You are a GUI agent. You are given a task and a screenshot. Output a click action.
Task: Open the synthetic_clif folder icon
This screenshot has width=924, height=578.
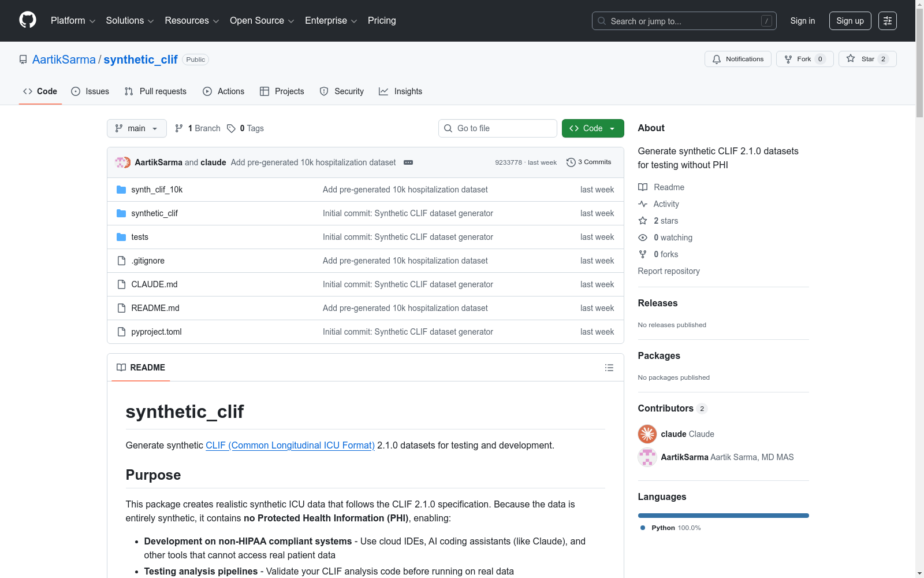[x=121, y=213]
